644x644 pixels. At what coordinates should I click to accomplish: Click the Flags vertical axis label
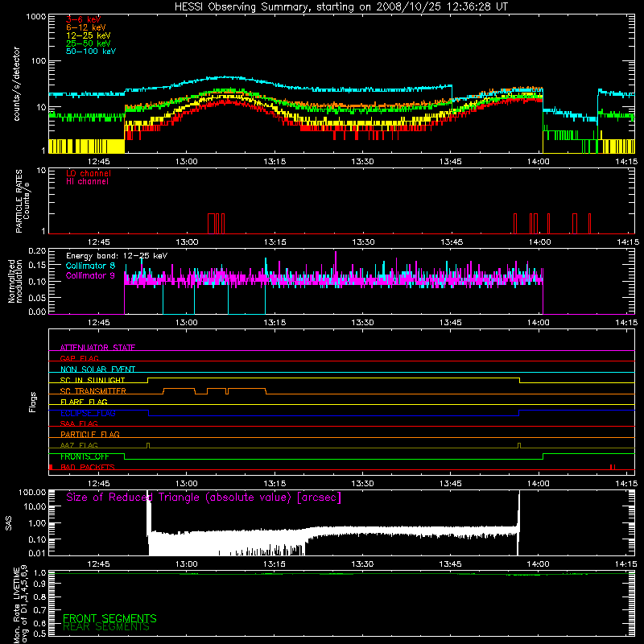pos(33,402)
